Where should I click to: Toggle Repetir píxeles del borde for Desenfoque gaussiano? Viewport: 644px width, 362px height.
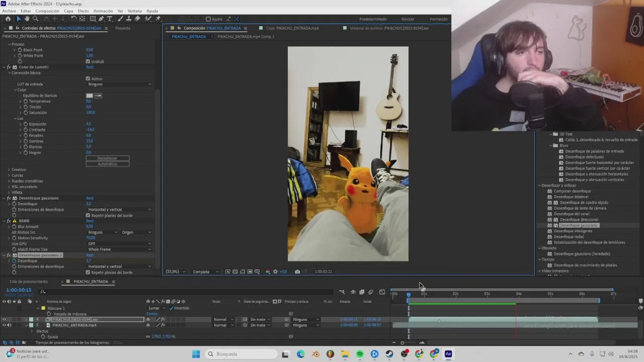click(88, 215)
